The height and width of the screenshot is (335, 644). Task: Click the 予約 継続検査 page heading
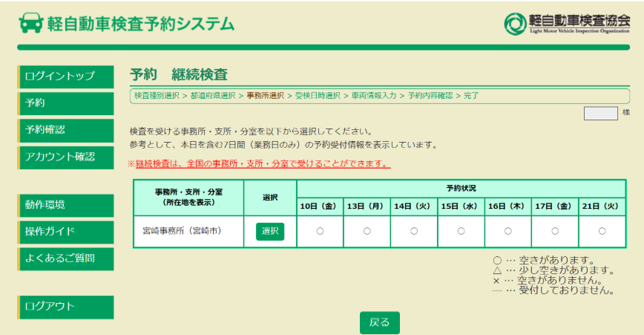179,75
